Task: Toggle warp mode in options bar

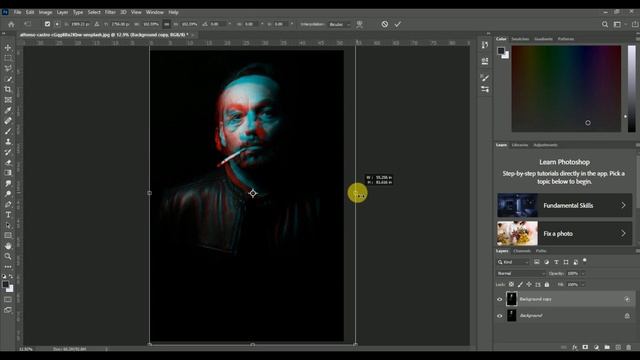Action: [x=360, y=24]
